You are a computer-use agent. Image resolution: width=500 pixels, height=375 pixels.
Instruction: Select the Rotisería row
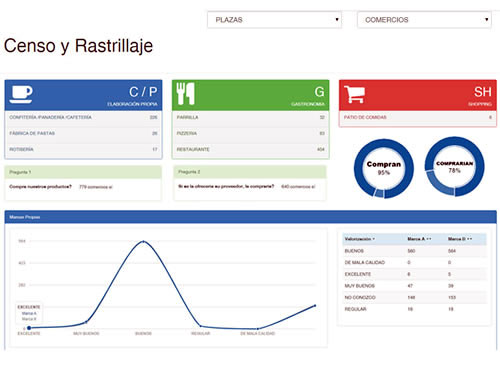click(83, 149)
